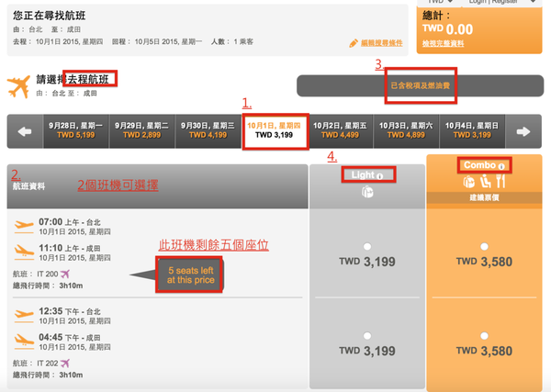Click the pink plane icon beside IT 202
This screenshot has width=551, height=392.
[x=65, y=363]
